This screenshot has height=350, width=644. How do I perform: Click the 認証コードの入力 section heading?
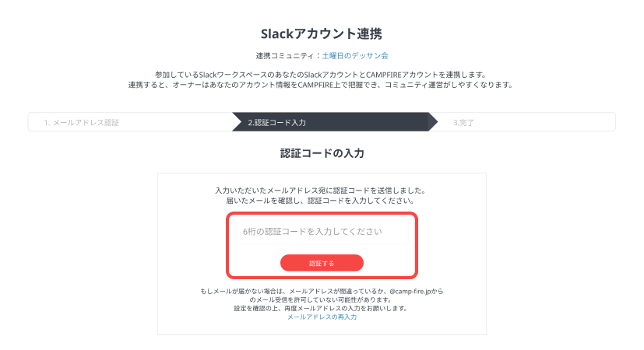pyautogui.click(x=322, y=153)
